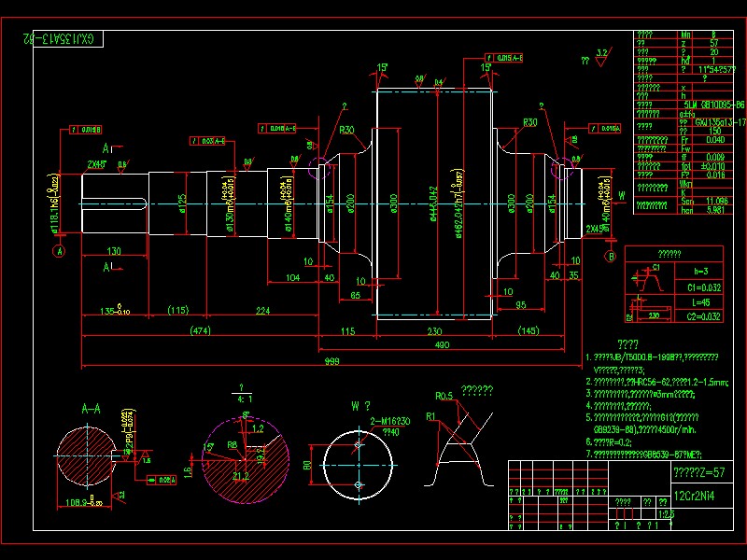Click the 5.981 value in gear table
The image size is (747, 560).
716,210
